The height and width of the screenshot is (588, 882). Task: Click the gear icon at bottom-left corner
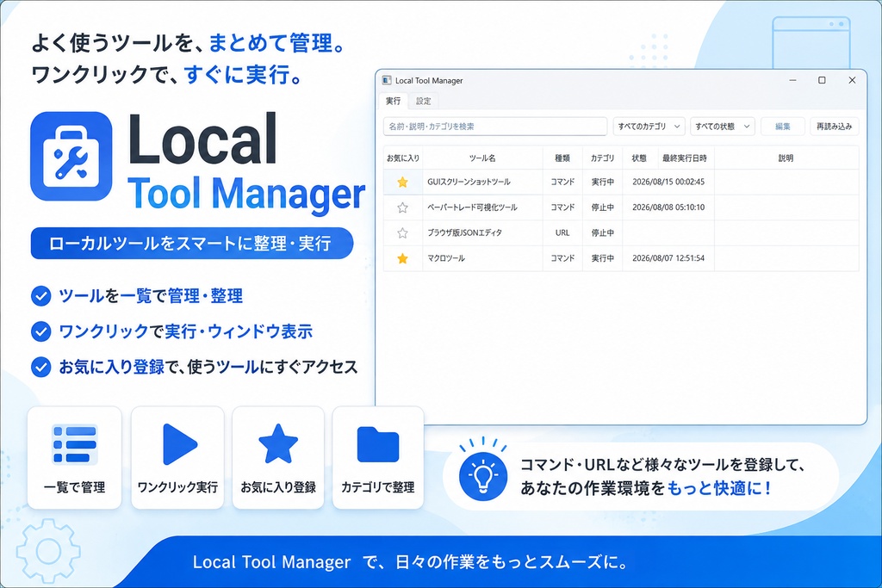[48, 551]
